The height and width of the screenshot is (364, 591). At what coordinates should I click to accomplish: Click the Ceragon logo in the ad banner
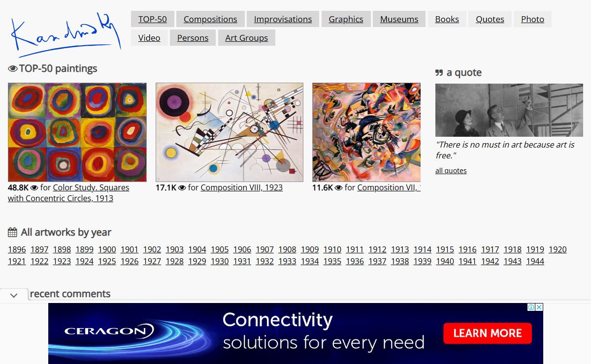pos(109,331)
